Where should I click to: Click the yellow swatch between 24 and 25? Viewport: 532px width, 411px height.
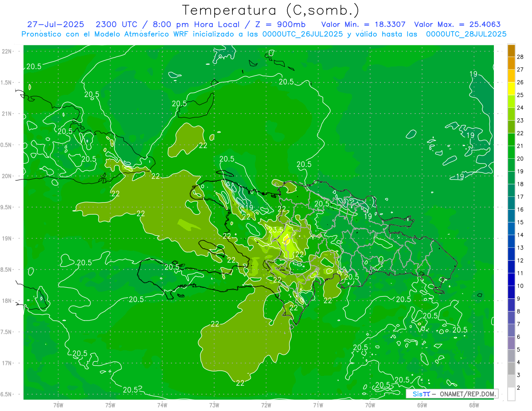(x=511, y=101)
